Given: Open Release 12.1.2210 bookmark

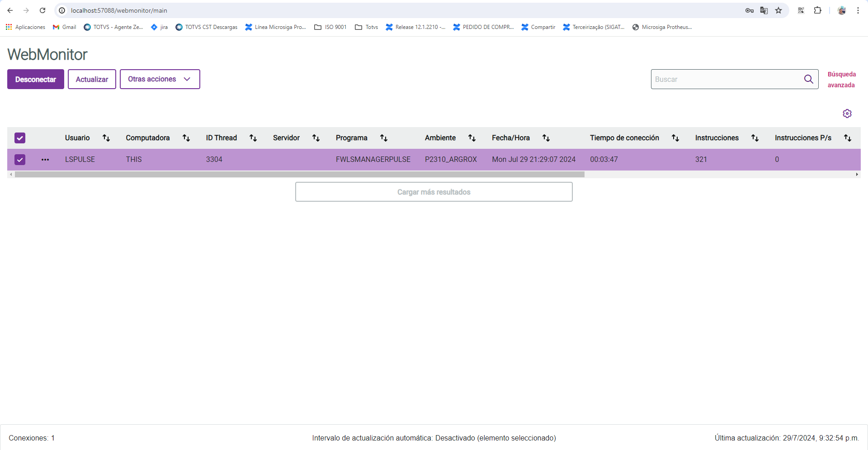Looking at the screenshot, I should (415, 27).
